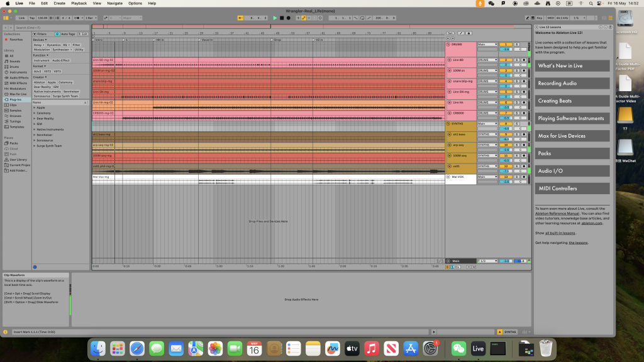Open Launchpad from the Dock
The height and width of the screenshot is (362, 644).
point(117,348)
